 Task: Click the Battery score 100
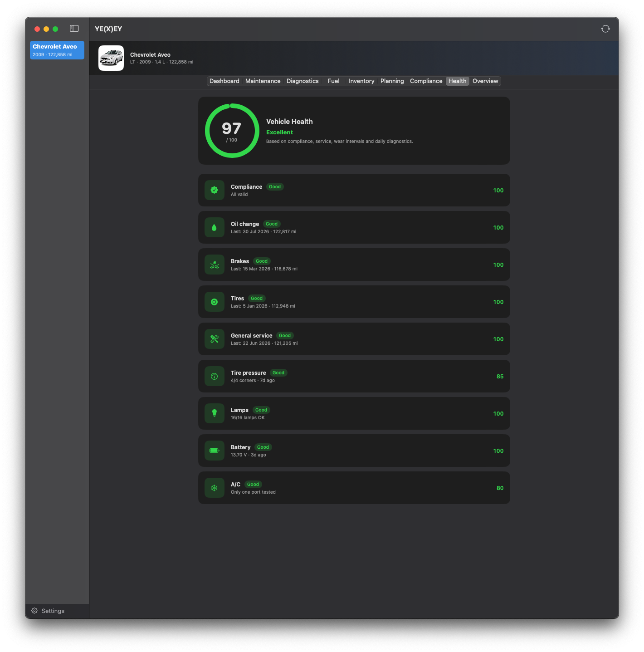[x=498, y=451]
